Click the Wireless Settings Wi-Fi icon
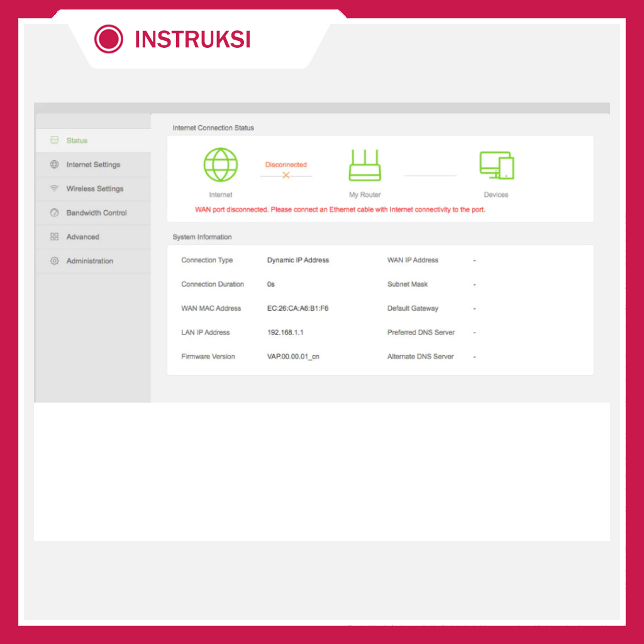 55,189
